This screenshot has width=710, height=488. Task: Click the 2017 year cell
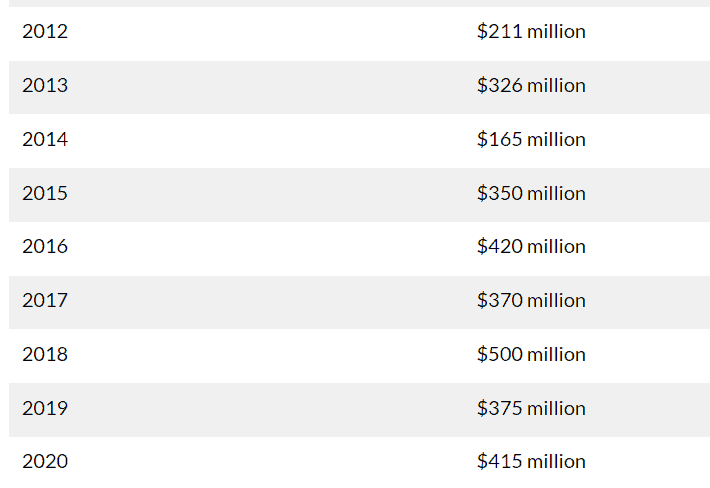[45, 301]
